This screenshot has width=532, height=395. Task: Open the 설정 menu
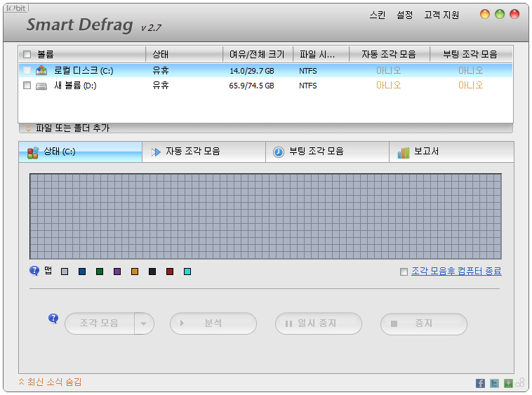click(405, 15)
